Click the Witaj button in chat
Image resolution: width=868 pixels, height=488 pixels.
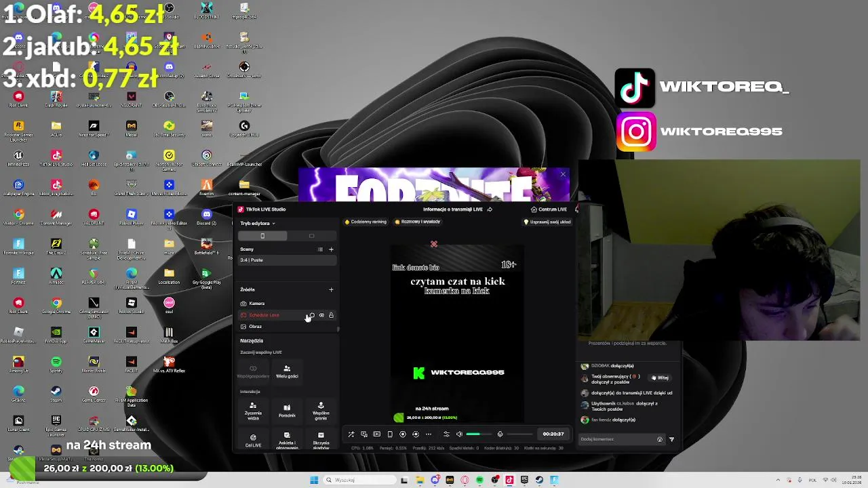[660, 378]
